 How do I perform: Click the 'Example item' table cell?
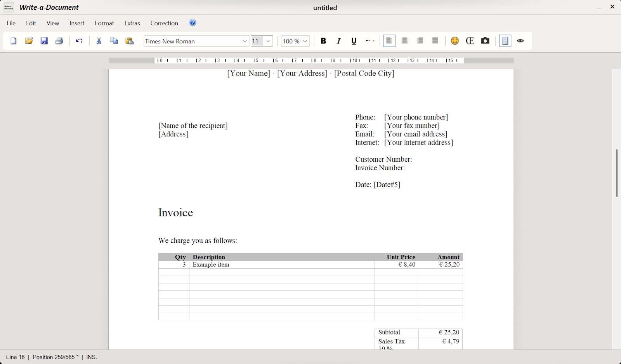click(282, 265)
